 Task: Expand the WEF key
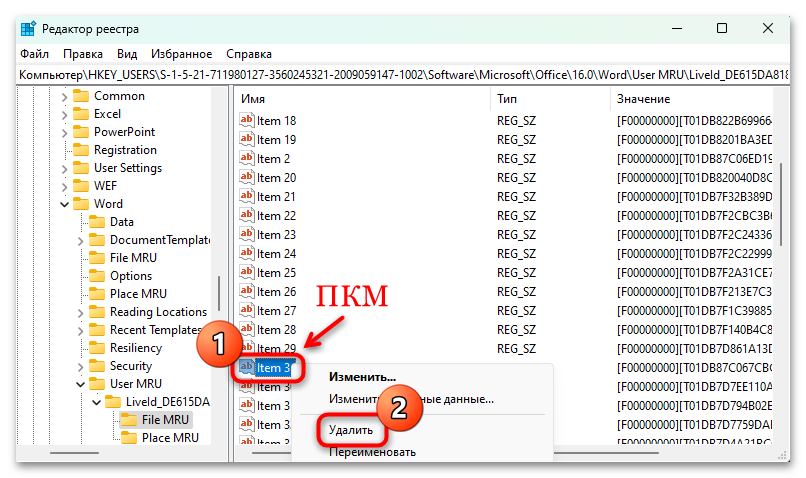coord(64,186)
